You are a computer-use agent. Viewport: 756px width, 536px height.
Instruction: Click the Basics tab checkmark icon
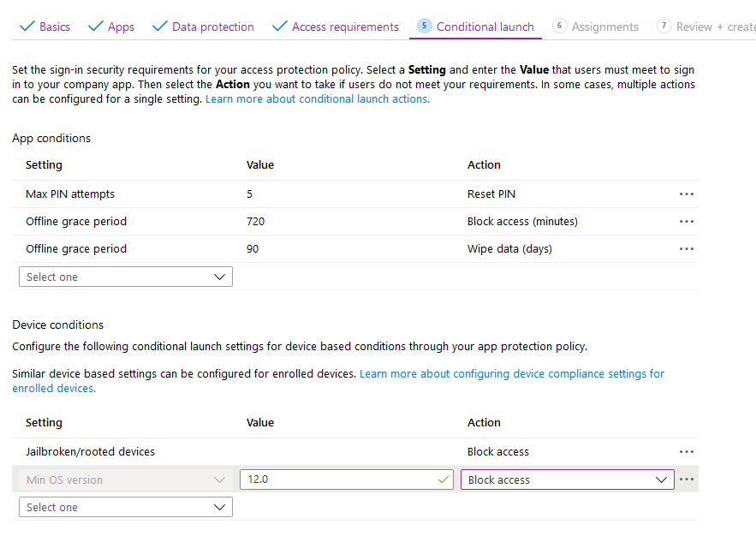tap(27, 27)
